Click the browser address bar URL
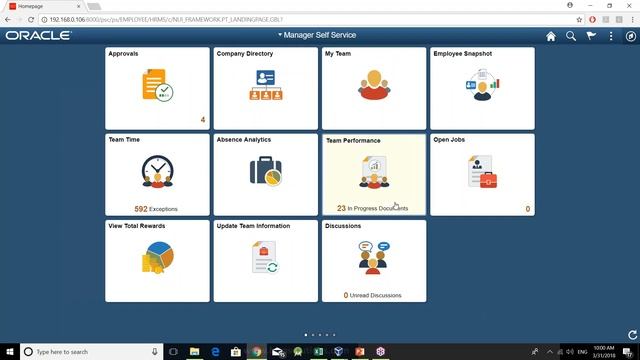This screenshot has height=360, width=640. point(166,20)
